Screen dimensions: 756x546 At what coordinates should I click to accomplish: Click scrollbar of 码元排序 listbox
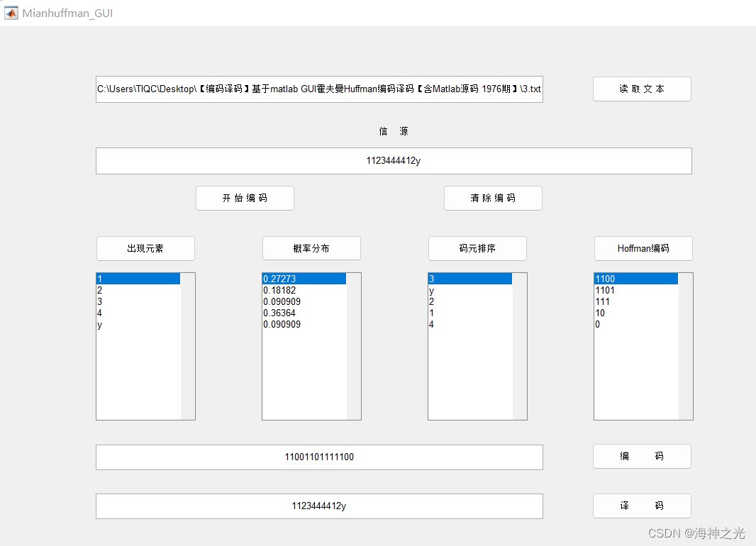click(x=519, y=347)
